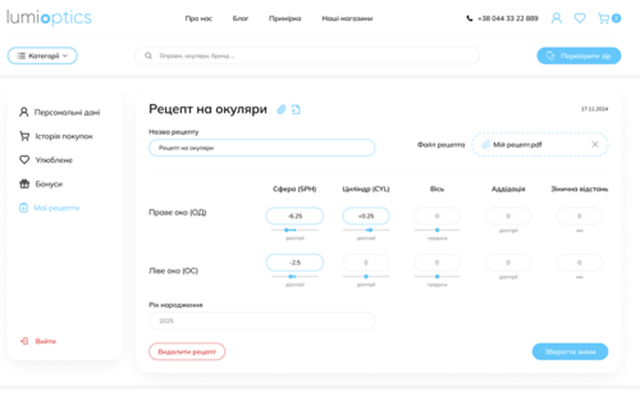Open the favorites heart icon in header
Viewport: 640px width, 400px height.
coord(580,18)
